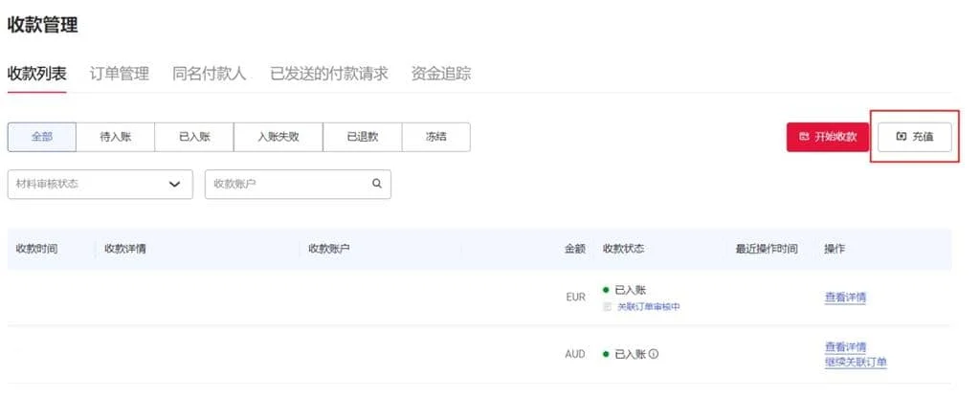Go to the 已发送的付款请求 tab
The width and height of the screenshot is (980, 397).
click(329, 74)
